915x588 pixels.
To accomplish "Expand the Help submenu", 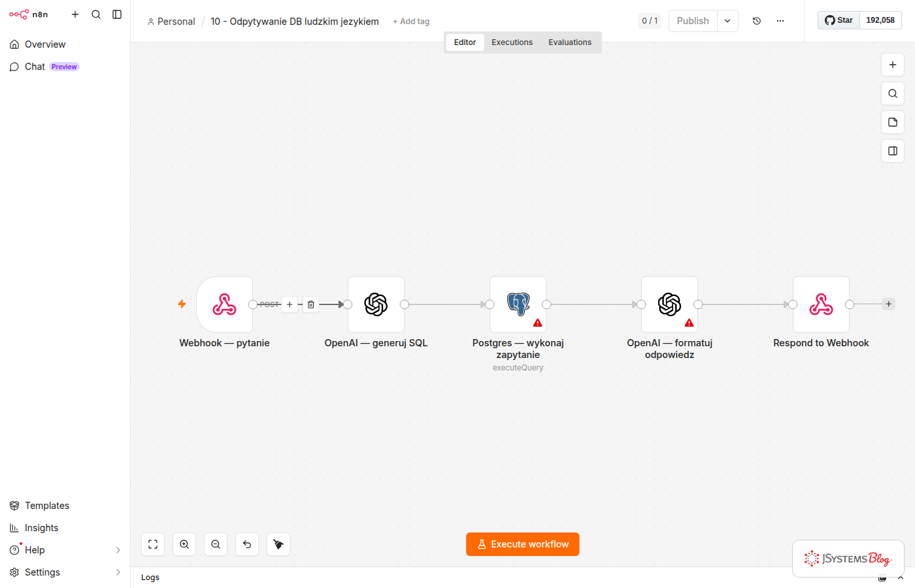I will coord(118,550).
